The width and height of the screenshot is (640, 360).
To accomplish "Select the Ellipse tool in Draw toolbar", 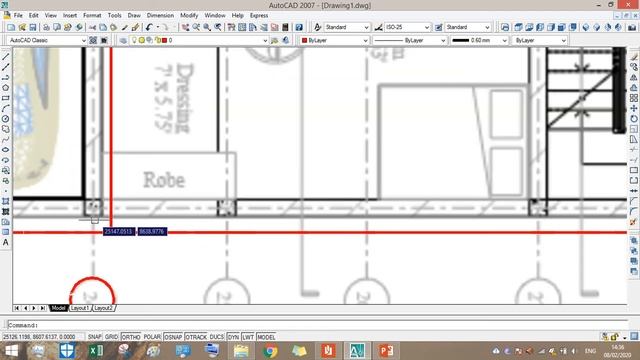I will point(6,150).
